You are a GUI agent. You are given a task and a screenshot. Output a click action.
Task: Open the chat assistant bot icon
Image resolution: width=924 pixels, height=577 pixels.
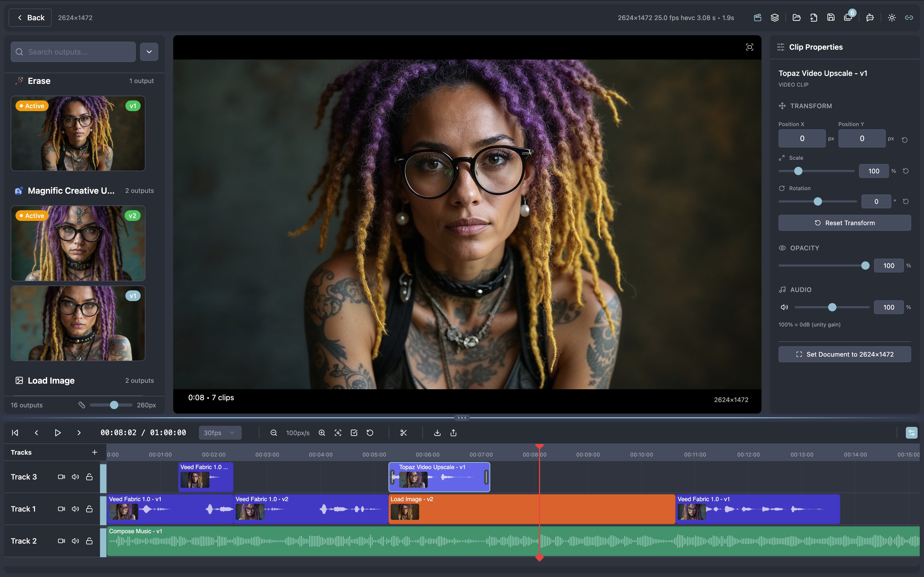point(870,18)
